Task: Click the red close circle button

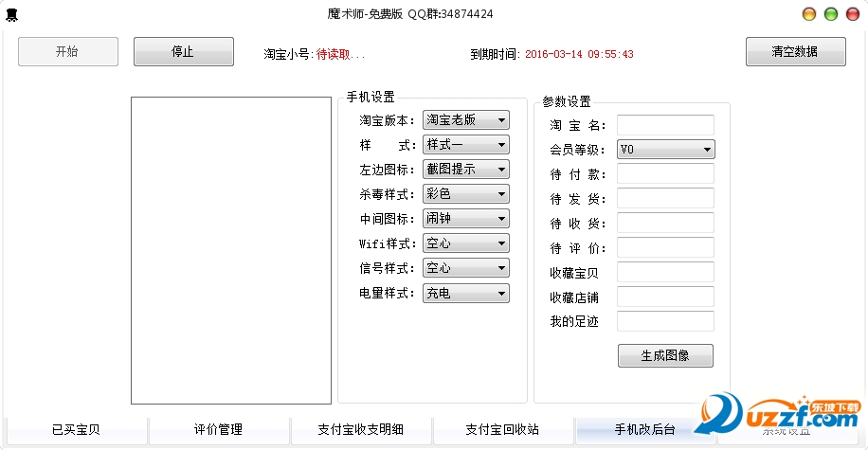Action: coord(853,14)
